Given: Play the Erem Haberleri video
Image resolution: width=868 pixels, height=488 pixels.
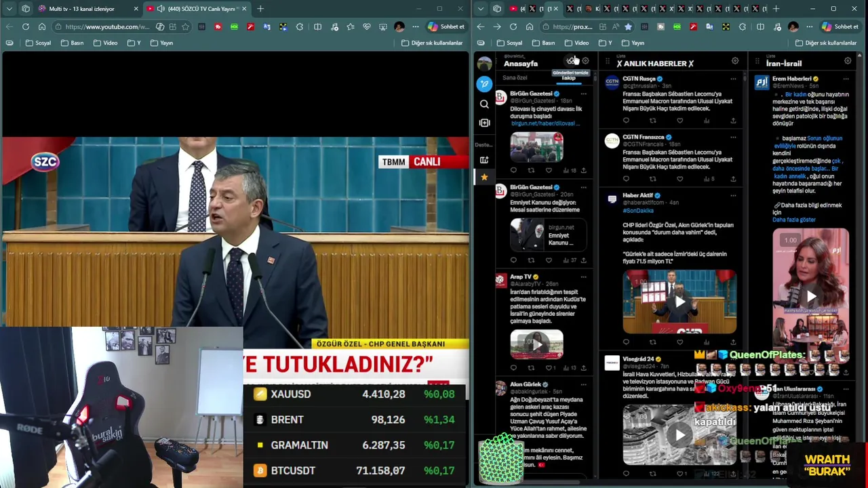Looking at the screenshot, I should point(810,296).
